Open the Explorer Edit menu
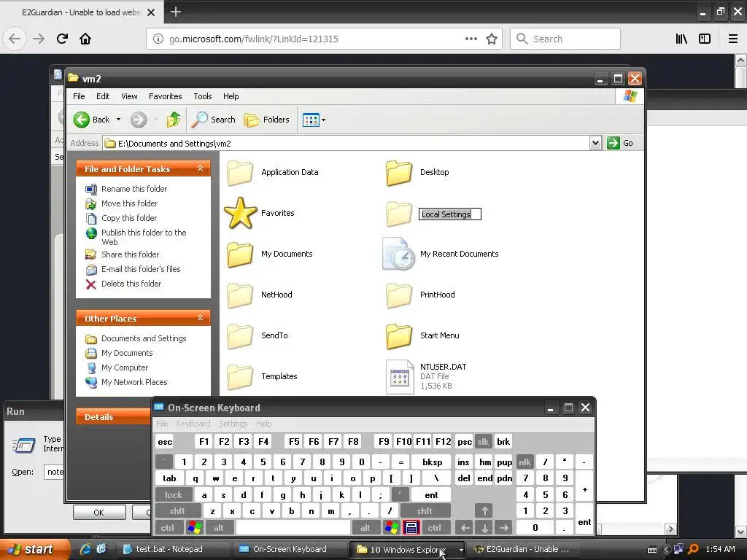747x560 pixels. click(103, 96)
